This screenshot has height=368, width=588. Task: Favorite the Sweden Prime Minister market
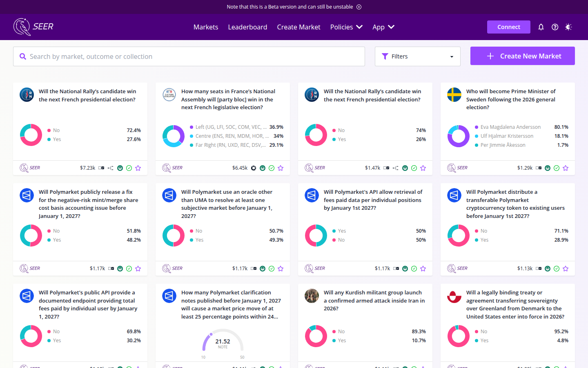pos(566,168)
